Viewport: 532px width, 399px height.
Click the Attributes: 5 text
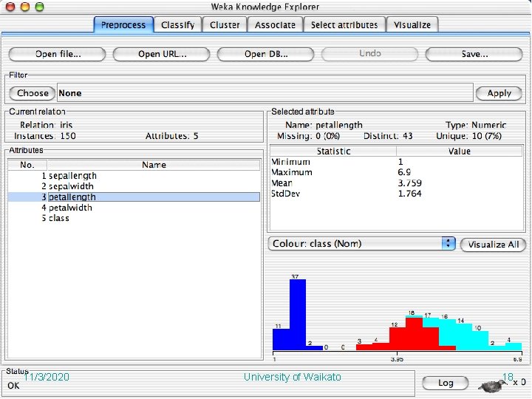click(x=171, y=136)
